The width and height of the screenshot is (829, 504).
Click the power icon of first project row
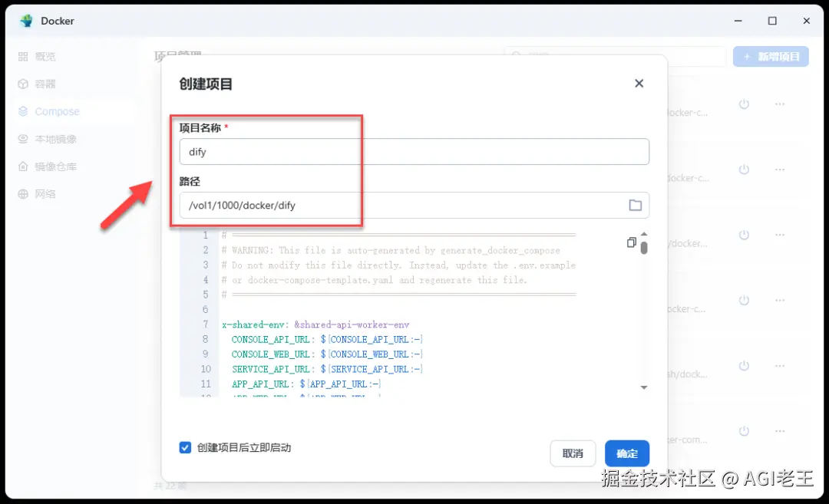click(744, 104)
